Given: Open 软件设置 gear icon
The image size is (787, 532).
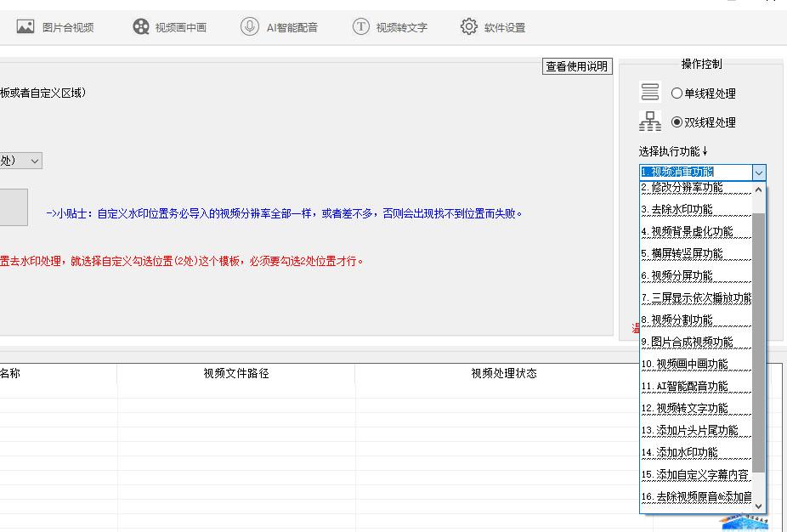Looking at the screenshot, I should tap(469, 26).
